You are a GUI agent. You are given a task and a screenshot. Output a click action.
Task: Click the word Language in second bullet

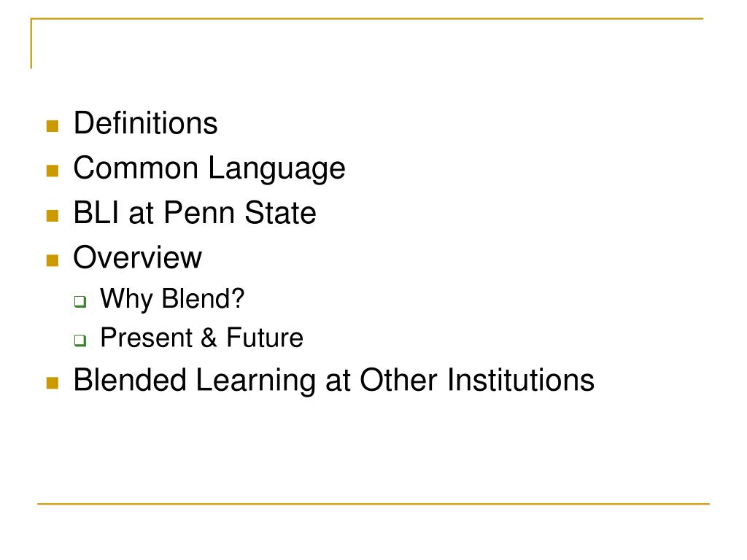click(x=276, y=169)
